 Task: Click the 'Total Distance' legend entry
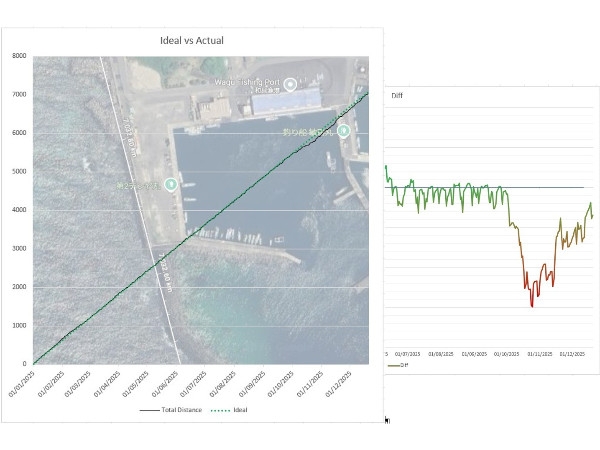pyautogui.click(x=168, y=410)
